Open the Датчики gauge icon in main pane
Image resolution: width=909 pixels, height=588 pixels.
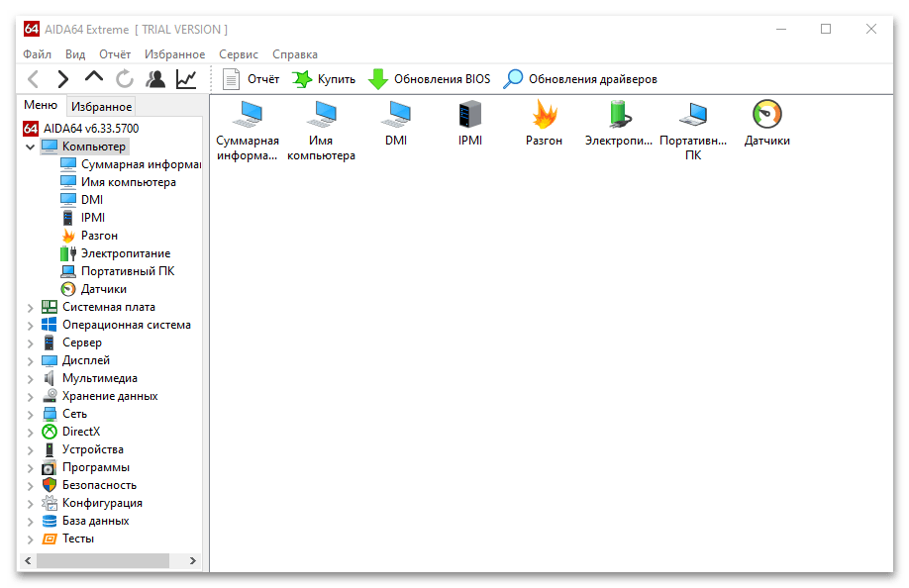pyautogui.click(x=766, y=115)
